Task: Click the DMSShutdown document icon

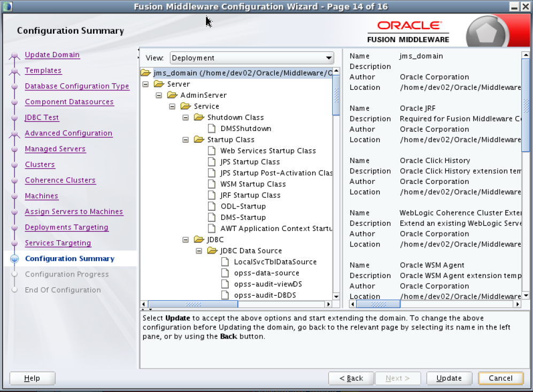Action: tap(212, 128)
